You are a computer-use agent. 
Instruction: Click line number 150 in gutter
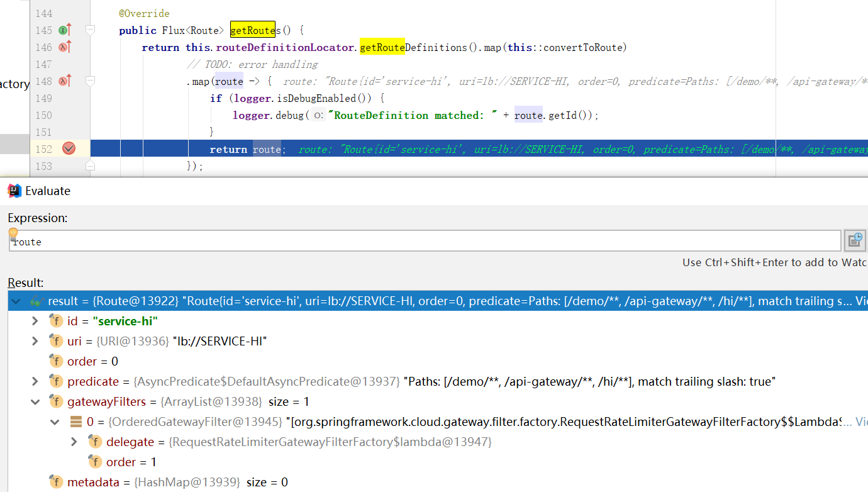tap(43, 115)
